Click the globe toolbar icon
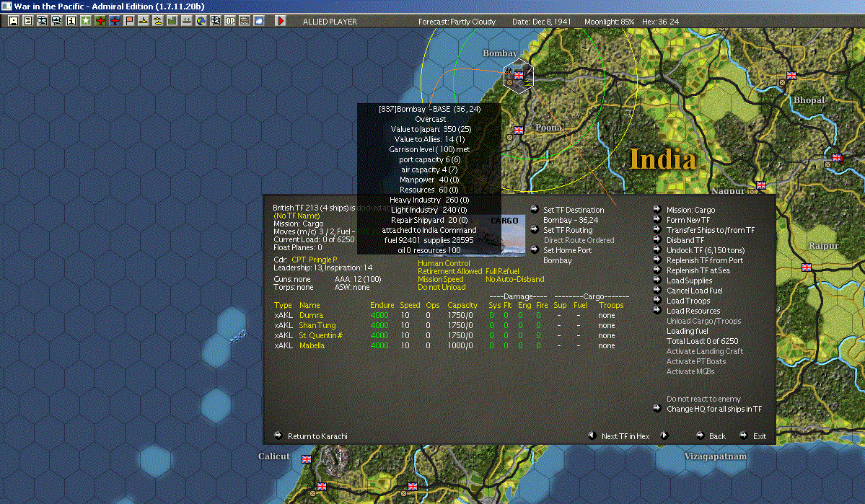 tap(201, 21)
